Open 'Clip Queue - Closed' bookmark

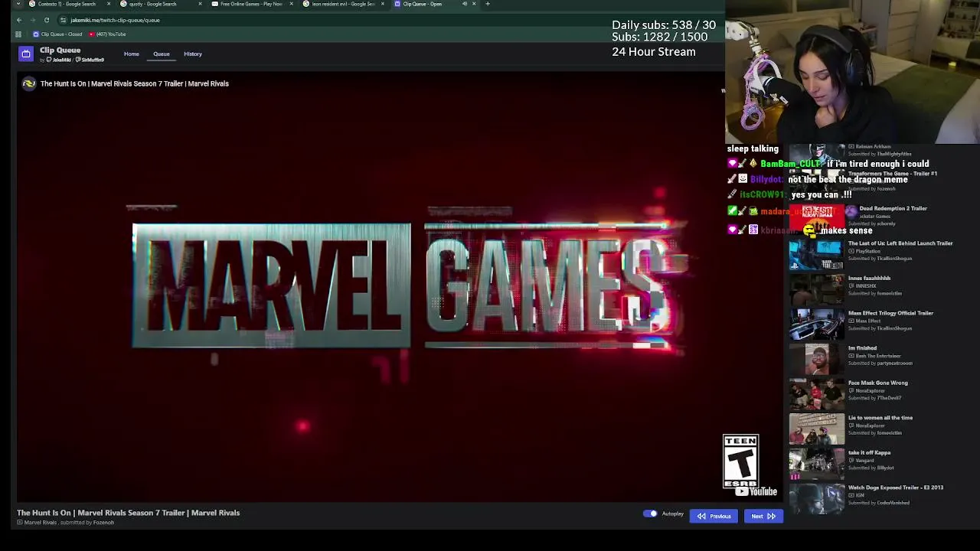tap(57, 34)
